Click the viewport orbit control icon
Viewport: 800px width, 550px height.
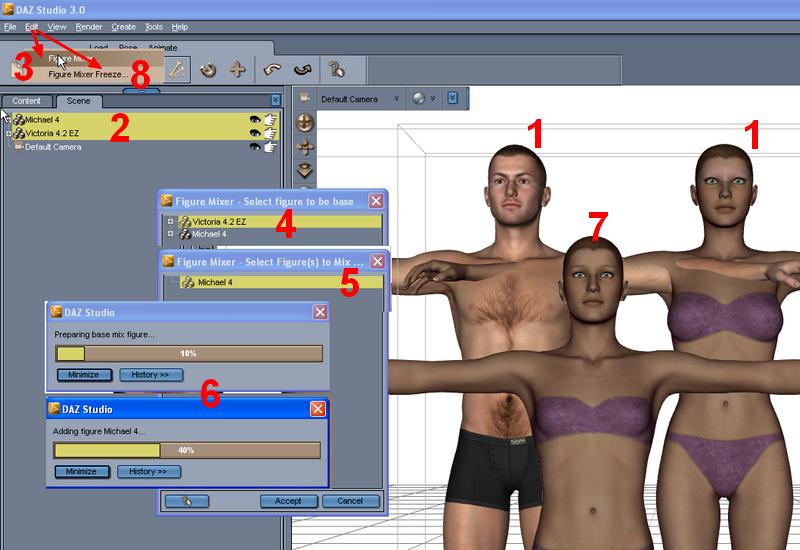click(305, 122)
